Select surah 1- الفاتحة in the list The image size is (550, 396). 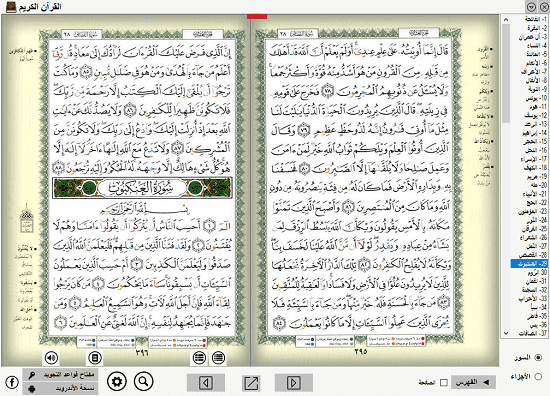pos(536,19)
